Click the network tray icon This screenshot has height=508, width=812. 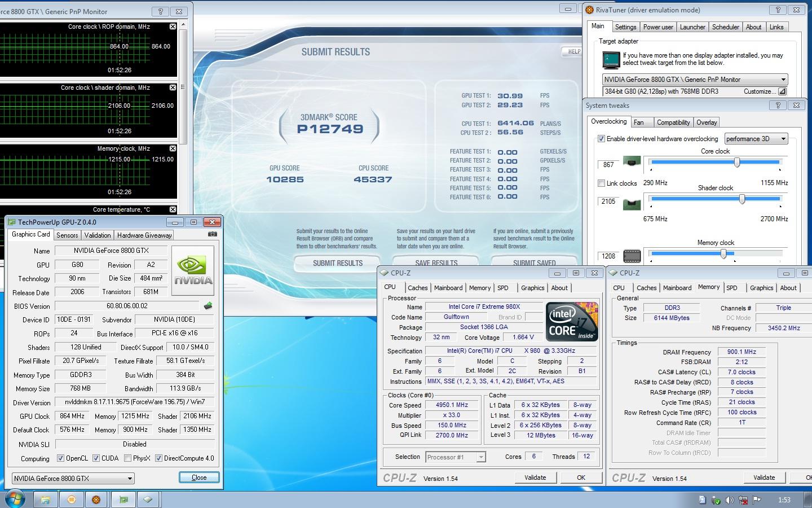click(x=744, y=500)
